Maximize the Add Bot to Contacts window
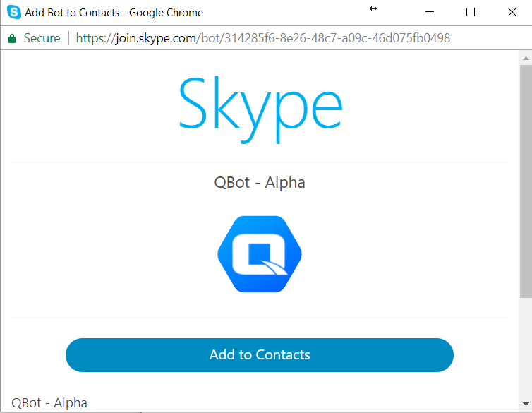The height and width of the screenshot is (413, 532). pyautogui.click(x=471, y=12)
